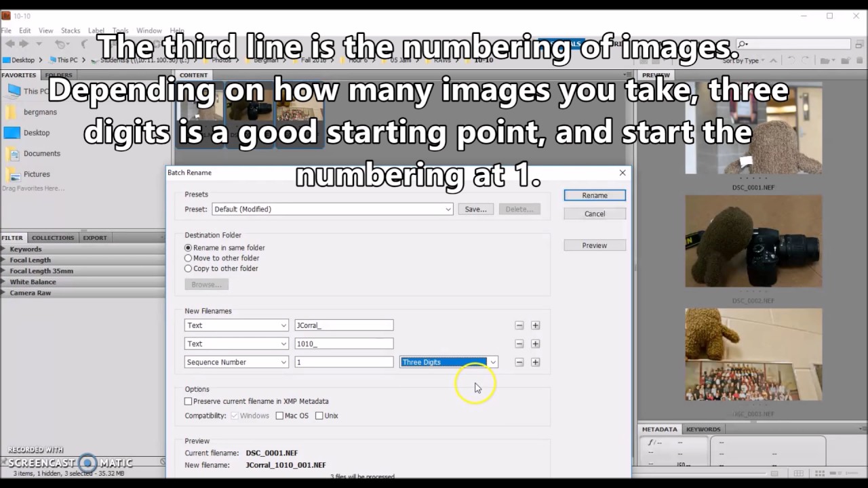Viewport: 868px width, 488px height.
Task: Open the Edit menu
Action: coord(25,30)
